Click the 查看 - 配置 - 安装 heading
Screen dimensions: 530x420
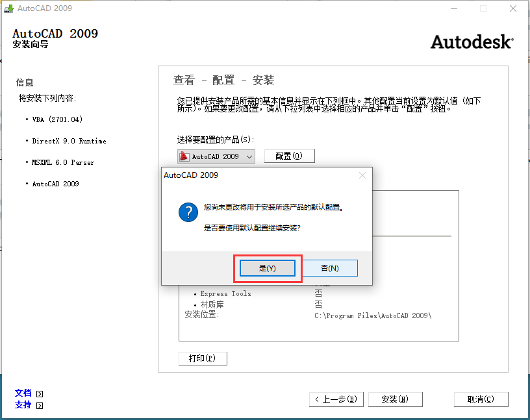coord(224,80)
